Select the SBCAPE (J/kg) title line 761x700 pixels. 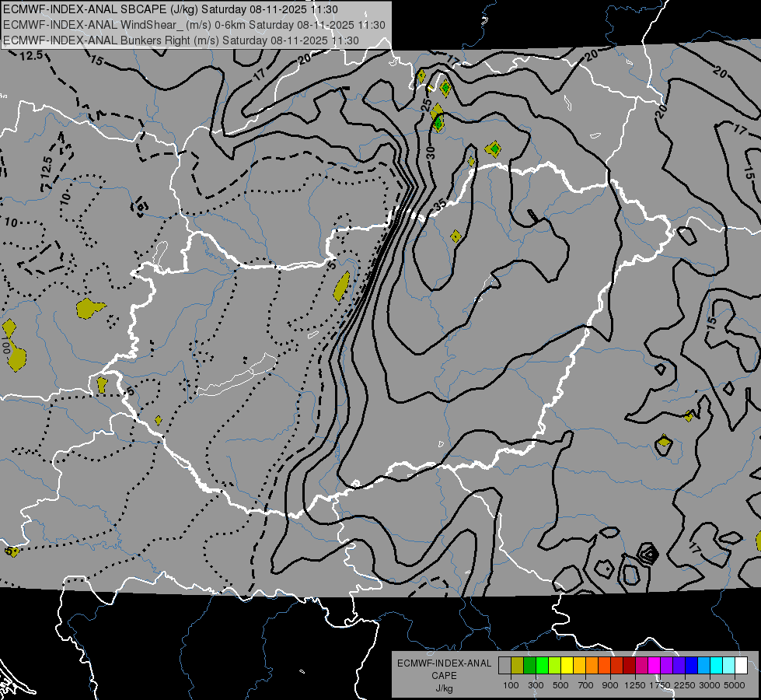170,9
